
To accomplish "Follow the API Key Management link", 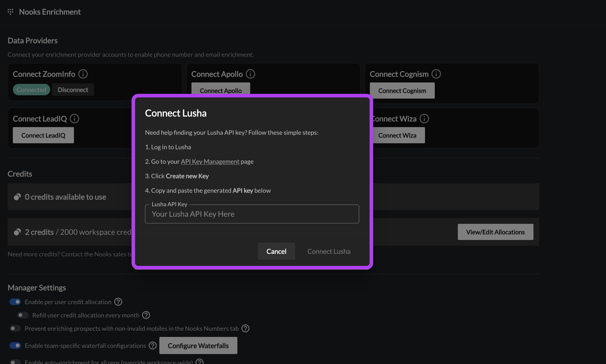I will [210, 161].
